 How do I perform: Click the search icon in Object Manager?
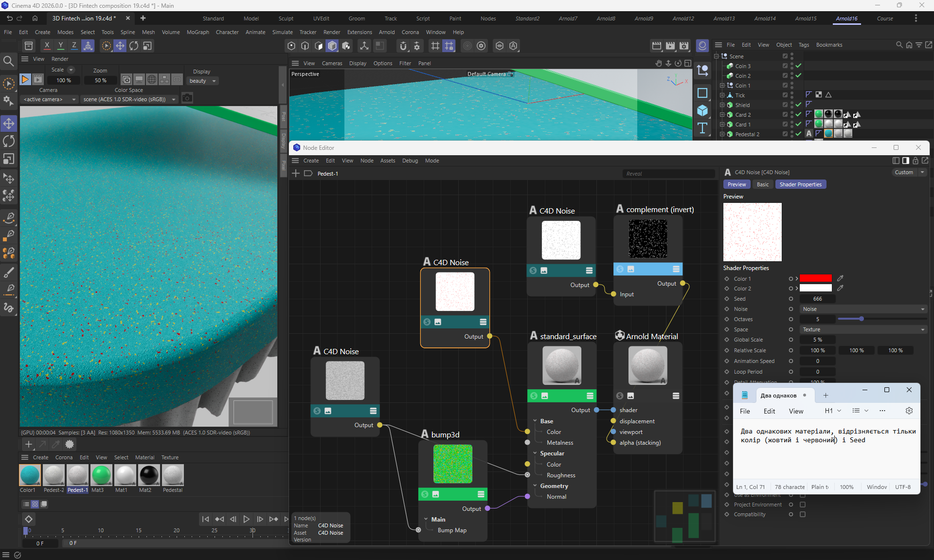tap(899, 45)
